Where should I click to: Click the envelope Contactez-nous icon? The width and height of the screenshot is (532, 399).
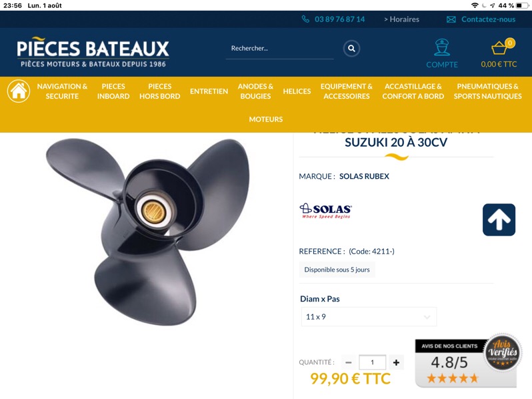coord(451,19)
